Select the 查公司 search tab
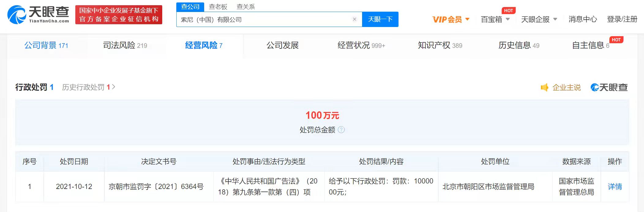 [x=190, y=6]
